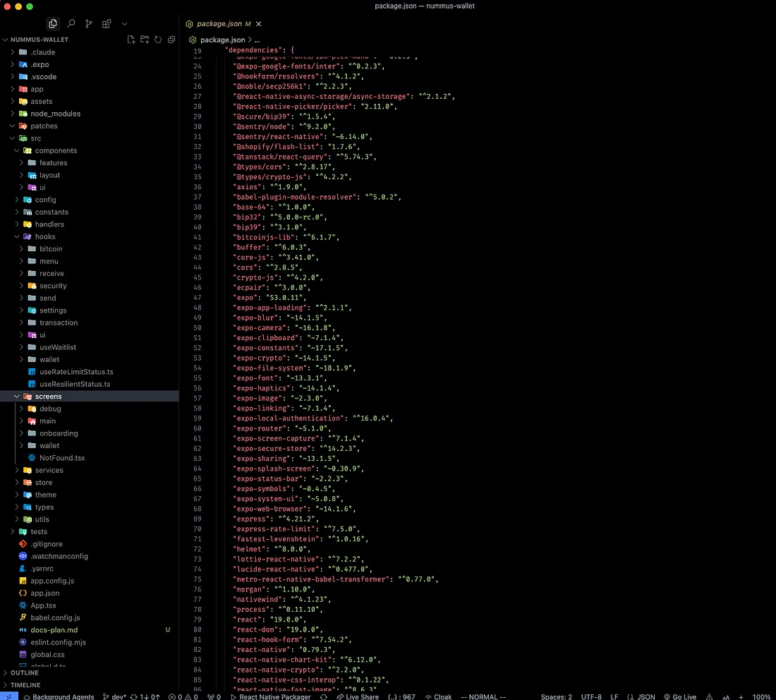Select the bitcoin folder under hooks
This screenshot has height=700, width=776.
pyautogui.click(x=89, y=249)
